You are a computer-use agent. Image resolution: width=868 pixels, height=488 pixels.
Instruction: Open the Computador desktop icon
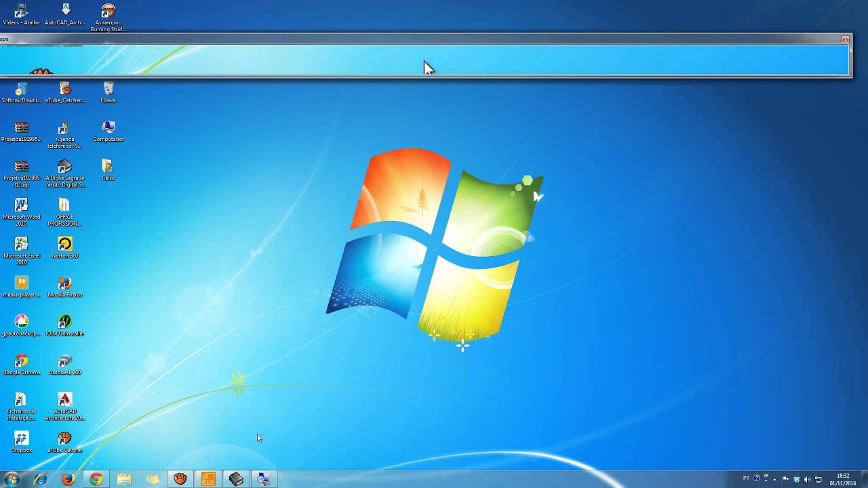tap(108, 131)
